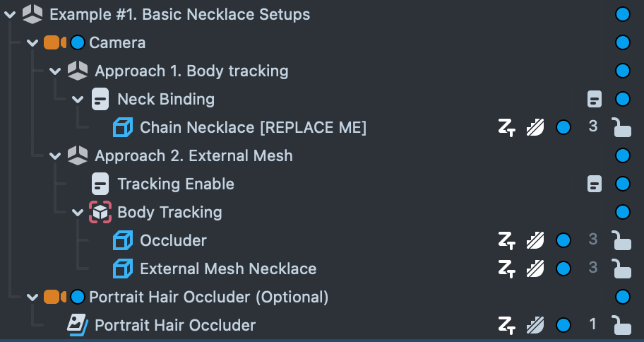Click the Portrait Hair Occluder image icon

(78, 325)
